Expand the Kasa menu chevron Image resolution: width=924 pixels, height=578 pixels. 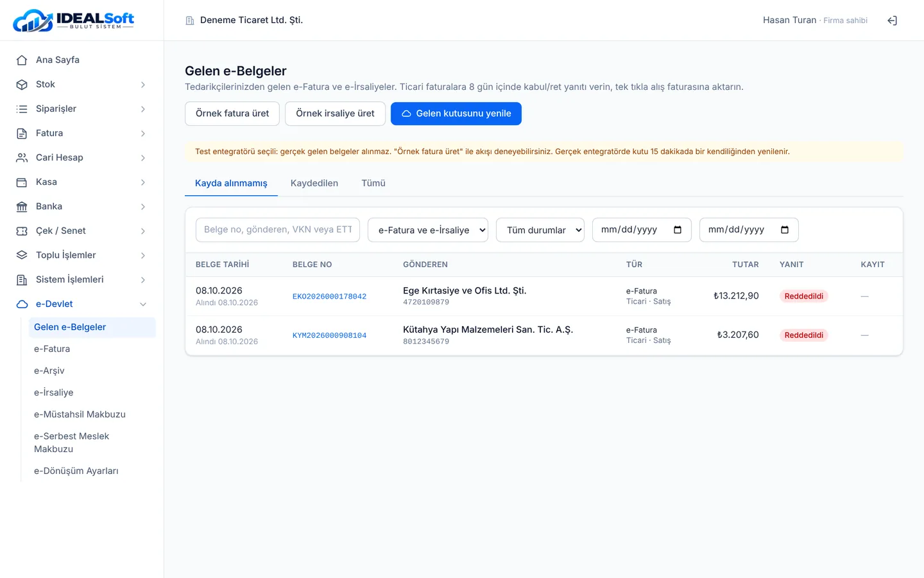tap(143, 182)
